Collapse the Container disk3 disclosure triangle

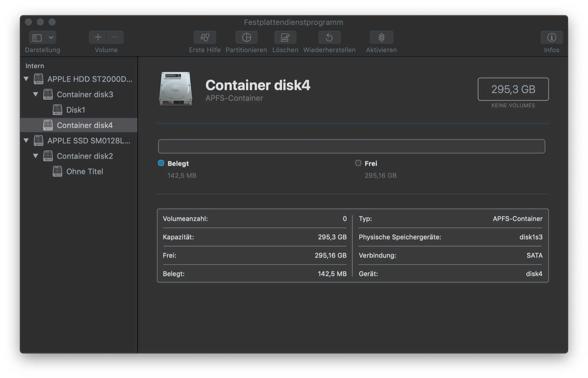(36, 94)
